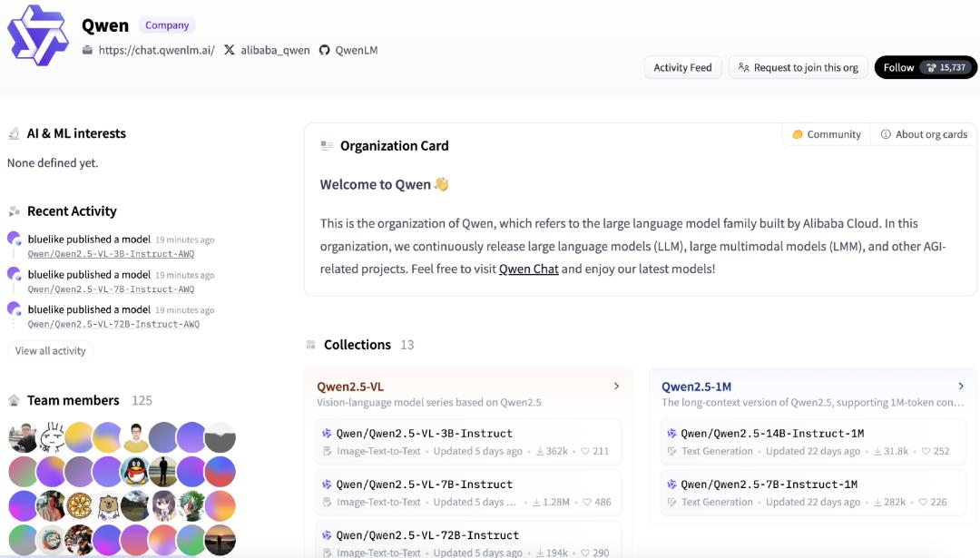The width and height of the screenshot is (980, 558).
Task: Click Image-Text-to-Text tag icon on VL-3B-Instruct
Action: click(327, 451)
